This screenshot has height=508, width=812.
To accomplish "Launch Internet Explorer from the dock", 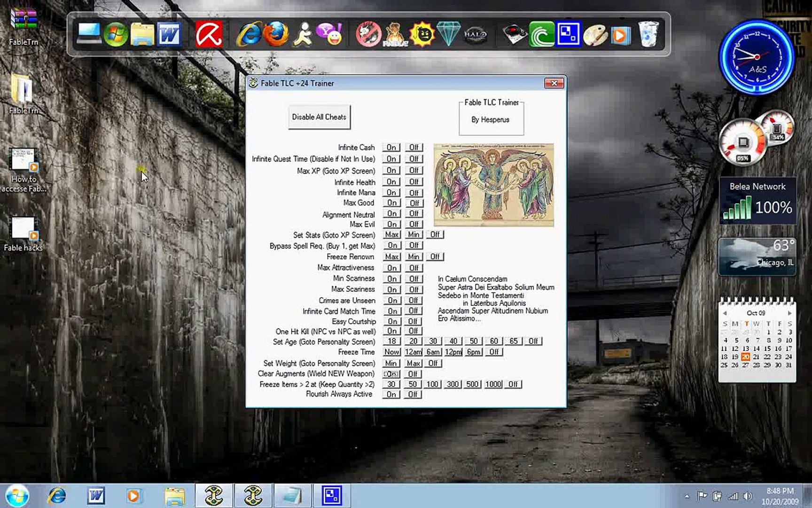I will point(249,34).
